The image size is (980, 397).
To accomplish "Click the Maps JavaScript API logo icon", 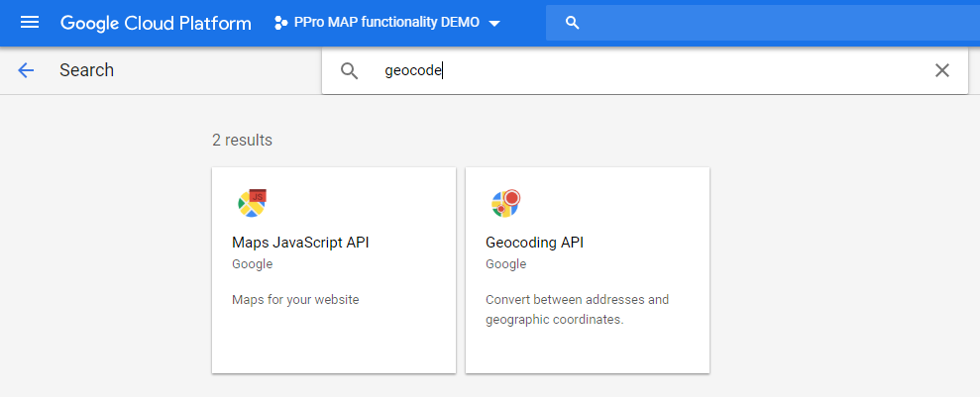I will [253, 203].
